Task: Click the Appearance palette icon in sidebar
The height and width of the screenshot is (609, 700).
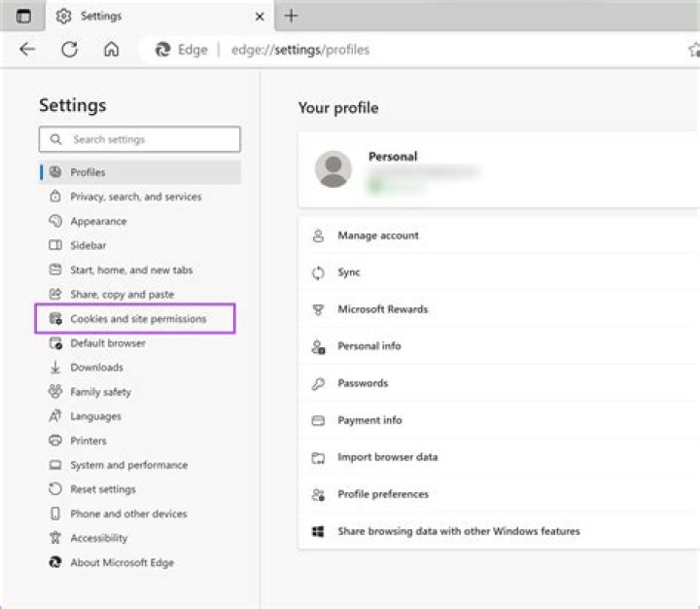Action: [x=54, y=221]
